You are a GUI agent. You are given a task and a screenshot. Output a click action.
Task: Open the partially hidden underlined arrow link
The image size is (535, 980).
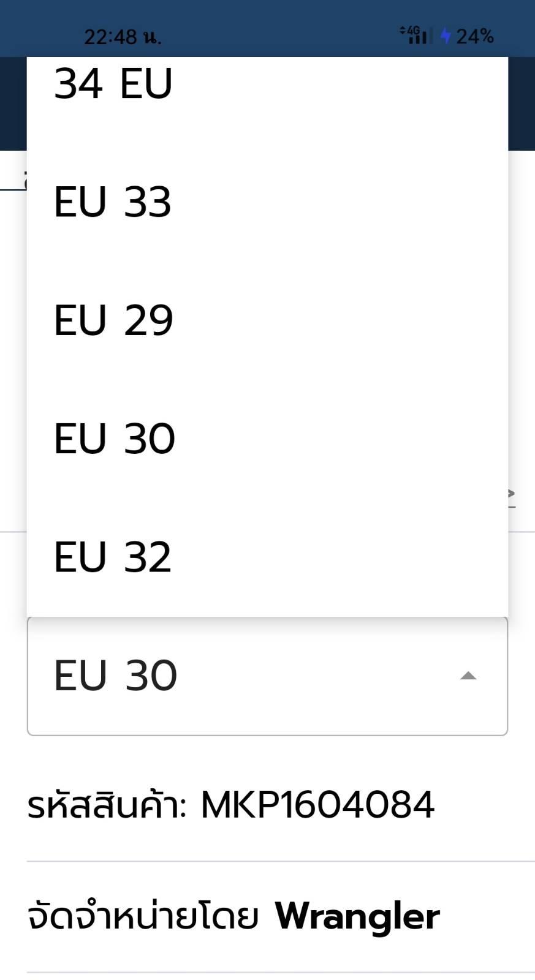[512, 497]
